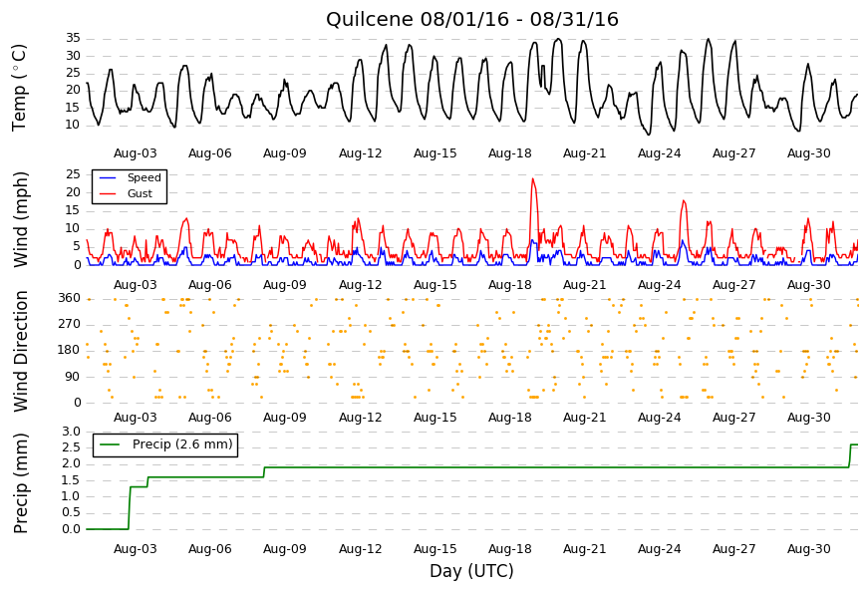Click the Temp (°C) axis label

point(19,88)
